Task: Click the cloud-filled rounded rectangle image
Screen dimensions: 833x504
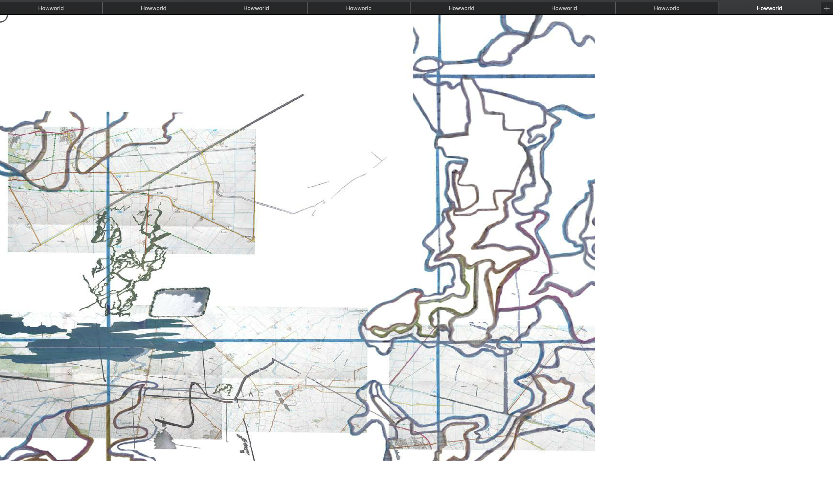Action: pos(179,302)
